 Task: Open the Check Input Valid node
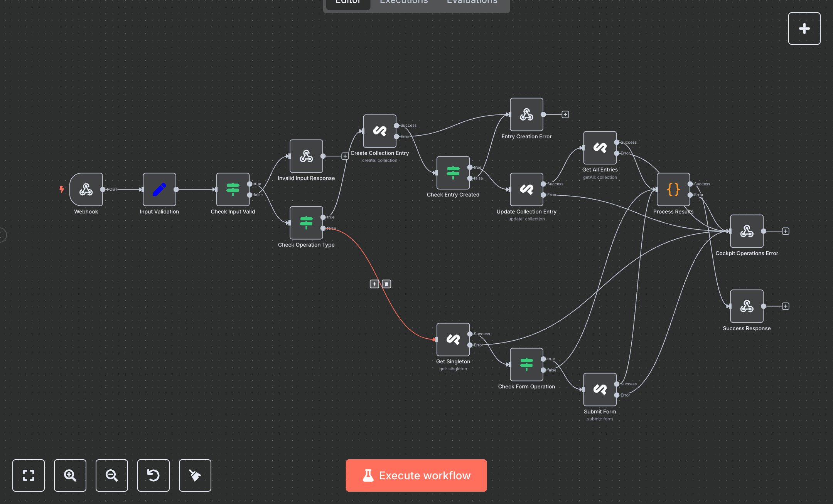[233, 189]
